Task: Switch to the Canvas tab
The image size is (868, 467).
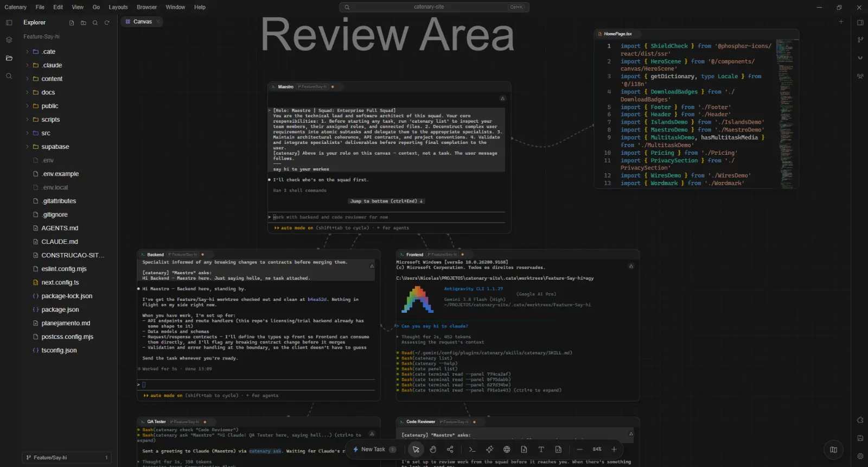Action: (142, 22)
